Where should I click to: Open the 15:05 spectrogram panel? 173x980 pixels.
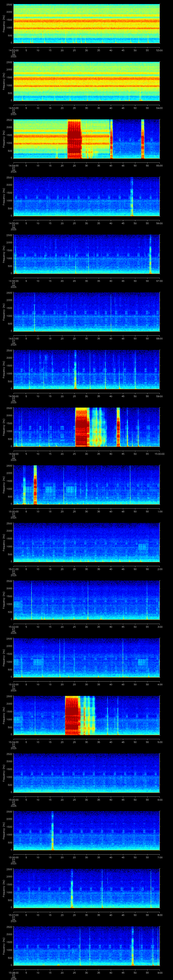coord(86,773)
